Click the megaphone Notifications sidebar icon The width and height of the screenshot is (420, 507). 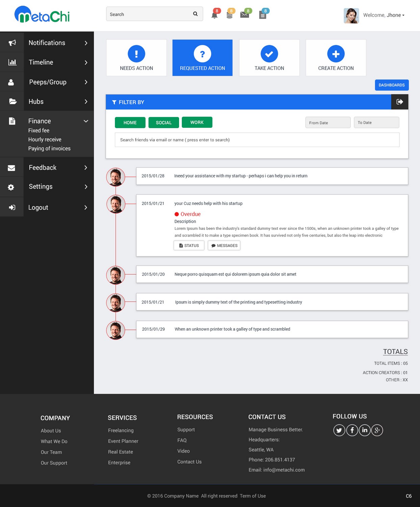click(x=12, y=43)
